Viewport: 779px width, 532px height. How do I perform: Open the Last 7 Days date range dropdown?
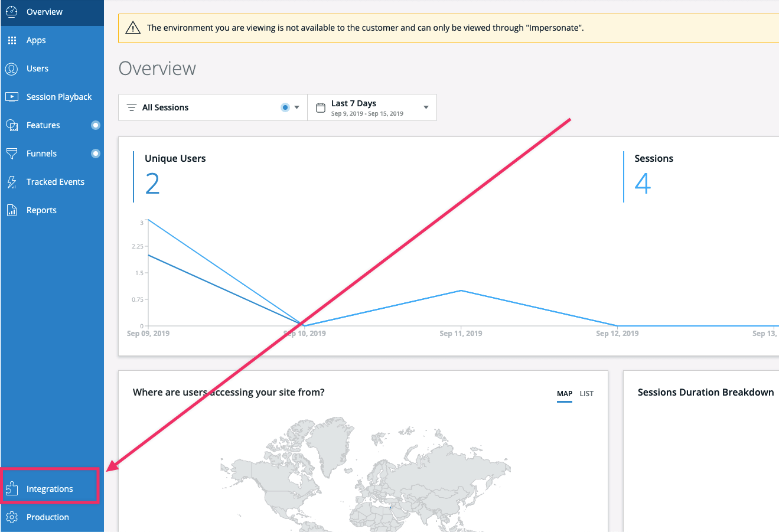pos(425,107)
